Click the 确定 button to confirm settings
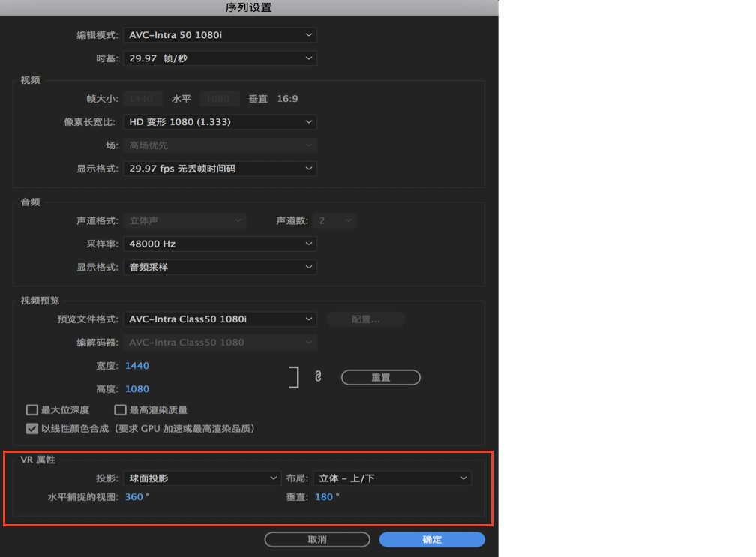The height and width of the screenshot is (557, 756). [x=432, y=539]
